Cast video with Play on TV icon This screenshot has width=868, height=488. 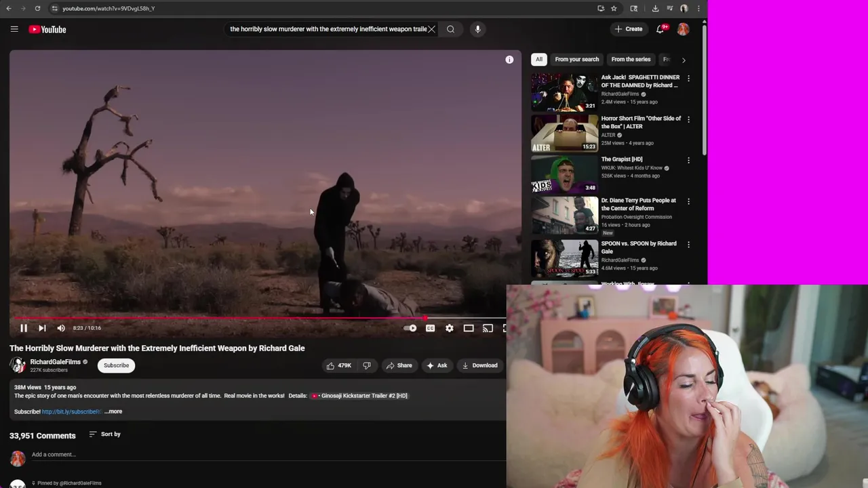488,328
